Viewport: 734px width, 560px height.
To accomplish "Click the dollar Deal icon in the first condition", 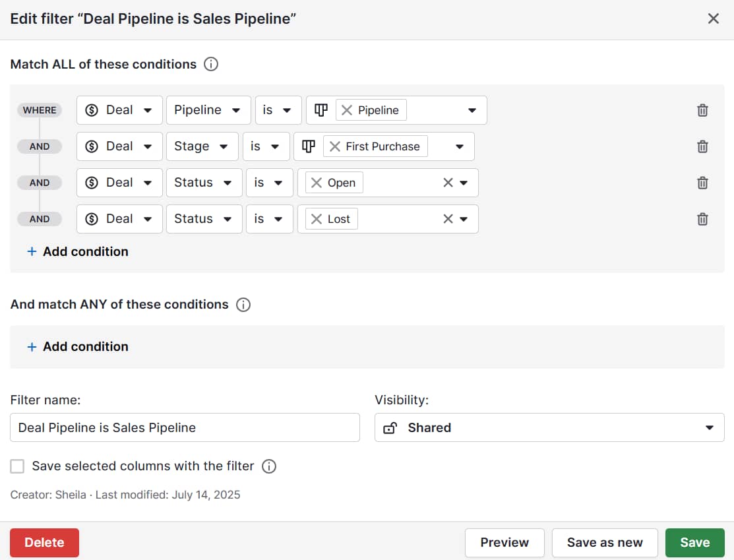I will [x=92, y=109].
